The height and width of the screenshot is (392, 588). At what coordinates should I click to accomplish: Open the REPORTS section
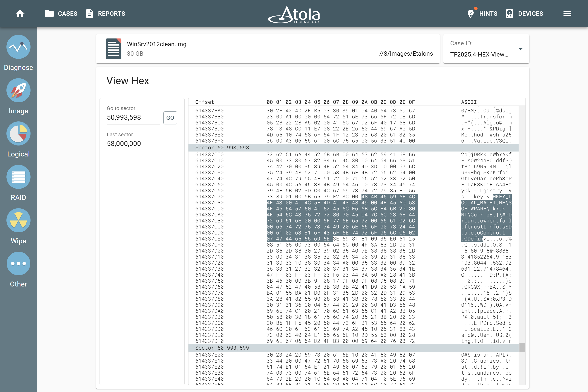click(106, 14)
